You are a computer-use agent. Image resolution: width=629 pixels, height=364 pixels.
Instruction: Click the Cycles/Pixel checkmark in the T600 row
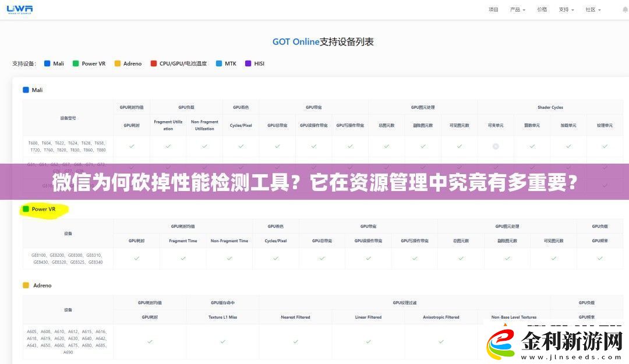coord(241,147)
